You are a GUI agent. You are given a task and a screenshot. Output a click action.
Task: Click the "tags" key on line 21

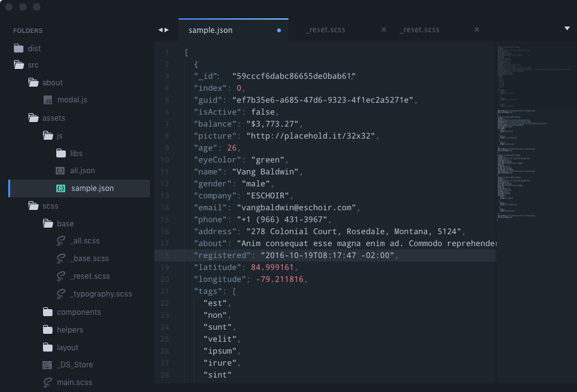[x=208, y=291]
